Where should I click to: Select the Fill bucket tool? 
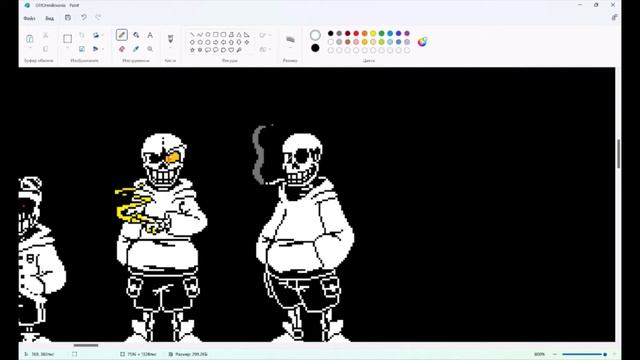[x=136, y=36]
